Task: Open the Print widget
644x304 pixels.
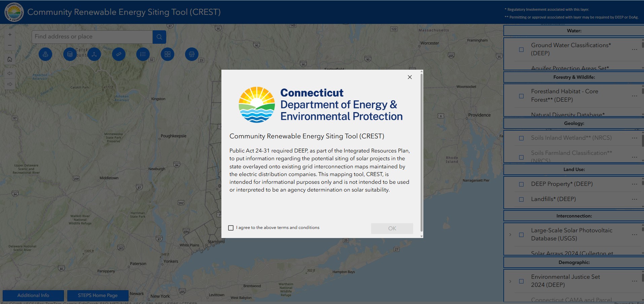Action: pos(191,54)
